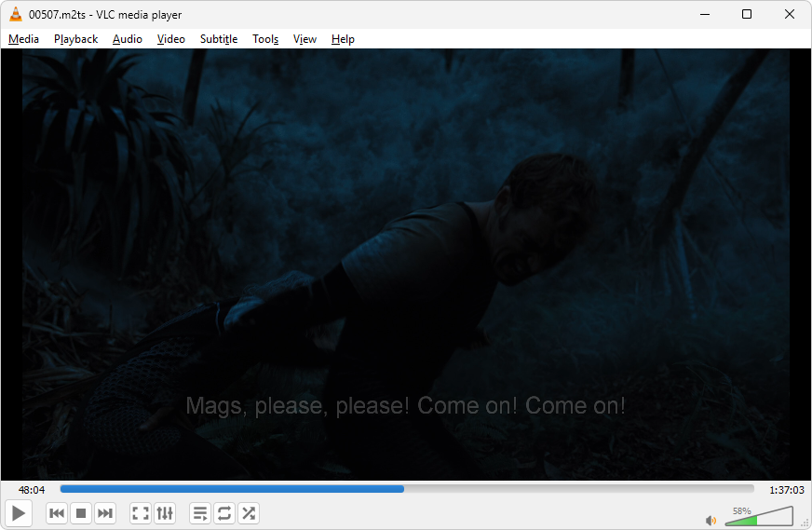The image size is (812, 530).
Task: Maximize the VLC window
Action: (x=747, y=15)
